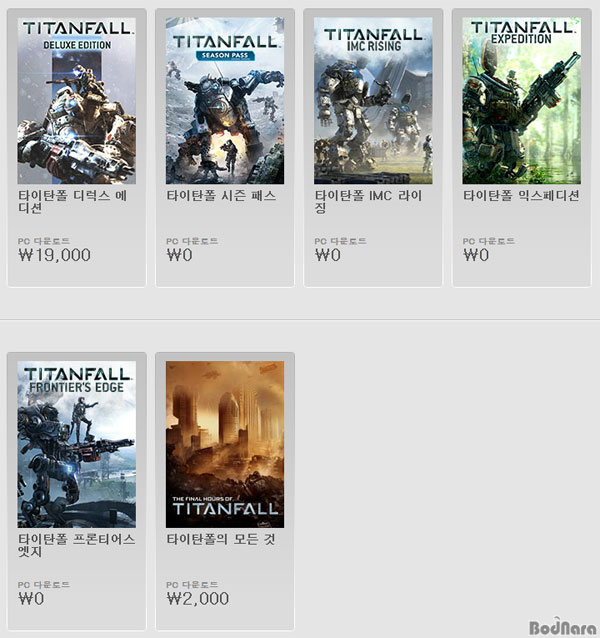The height and width of the screenshot is (638, 600).
Task: Select the Titanfall Frontier's Edge cover image
Action: 76,444
